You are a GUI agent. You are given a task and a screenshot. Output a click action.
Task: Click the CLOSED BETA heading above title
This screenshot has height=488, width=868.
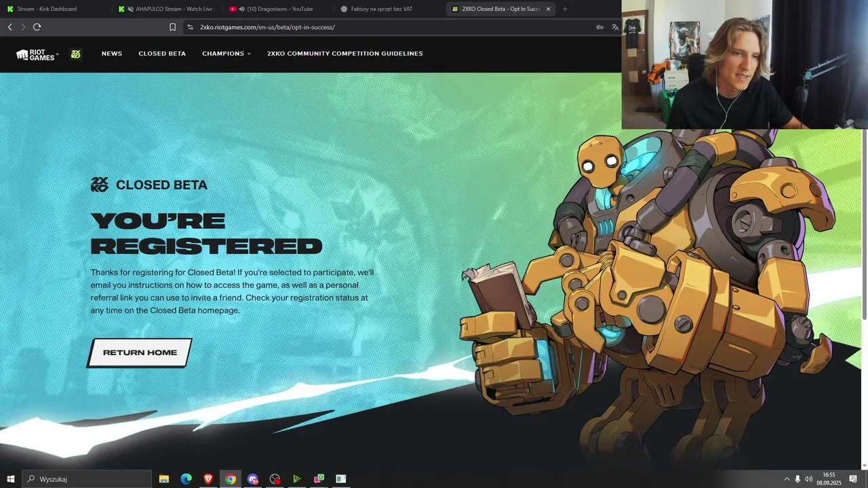coord(161,185)
